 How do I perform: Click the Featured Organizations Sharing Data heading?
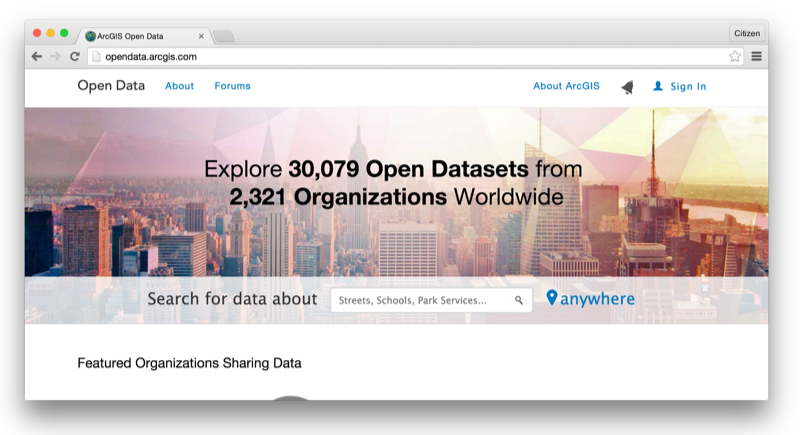click(189, 363)
